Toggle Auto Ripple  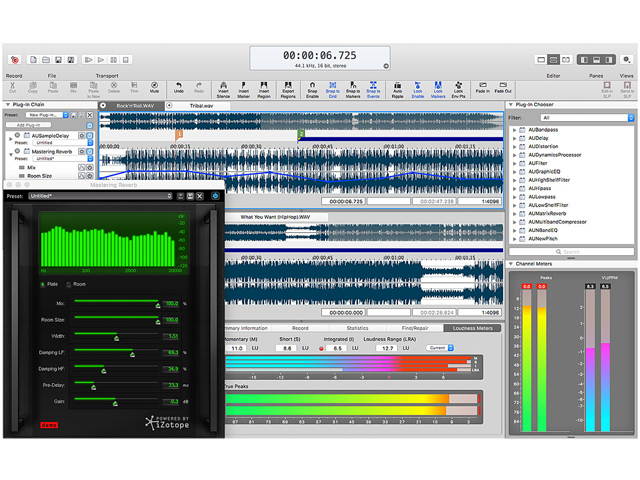398,90
